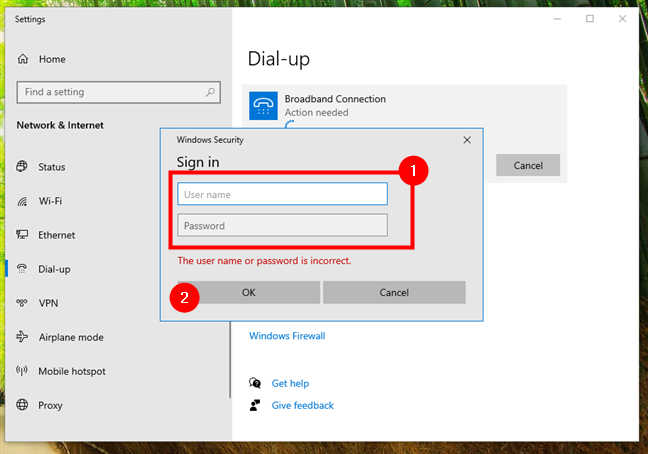Click the Windows Security dialog title
Viewport: 648px width, 454px height.
pos(210,140)
